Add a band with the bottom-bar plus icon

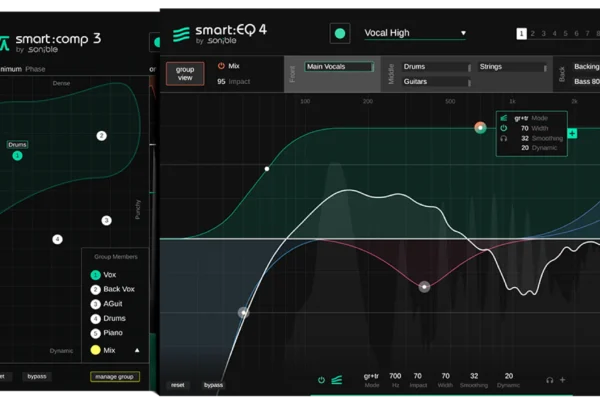coord(562,380)
